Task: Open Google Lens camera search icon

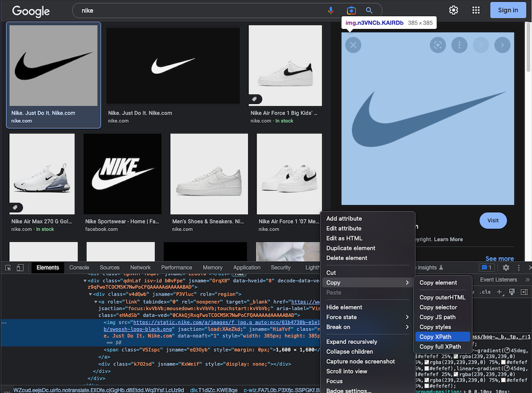Action: click(x=351, y=11)
